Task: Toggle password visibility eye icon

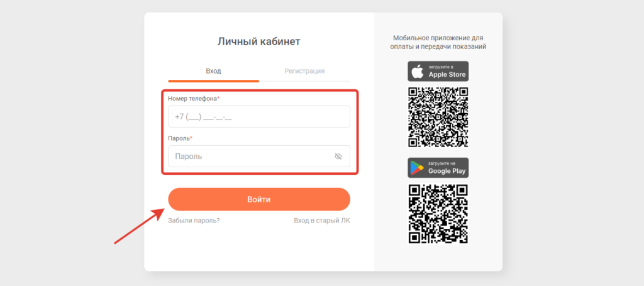Action: pyautogui.click(x=338, y=157)
